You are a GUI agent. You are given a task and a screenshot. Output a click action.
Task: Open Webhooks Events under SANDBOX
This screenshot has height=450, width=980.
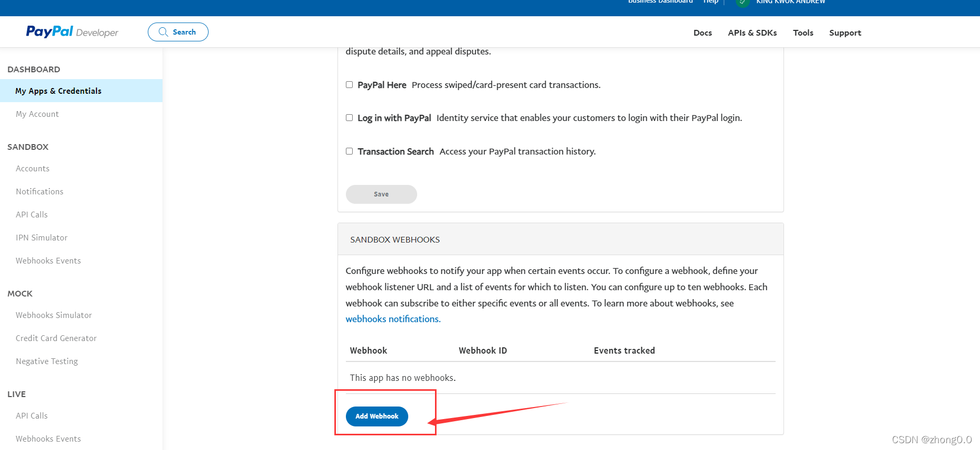pyautogui.click(x=48, y=260)
